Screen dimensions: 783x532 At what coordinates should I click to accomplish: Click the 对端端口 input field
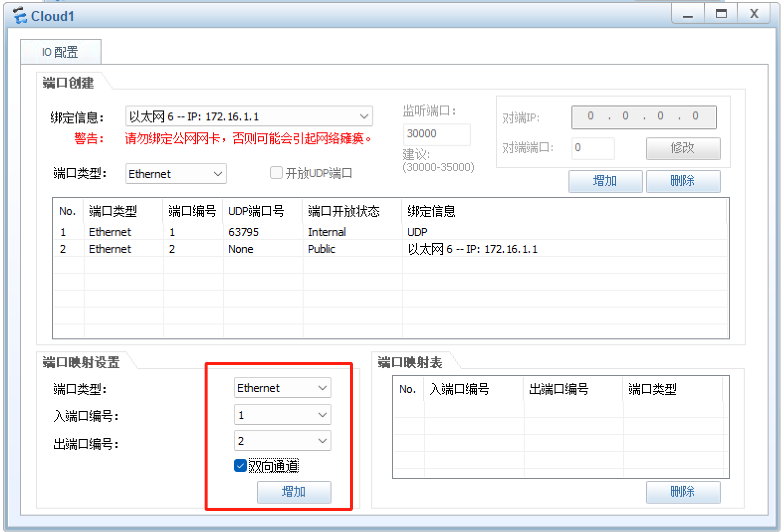[x=593, y=148]
